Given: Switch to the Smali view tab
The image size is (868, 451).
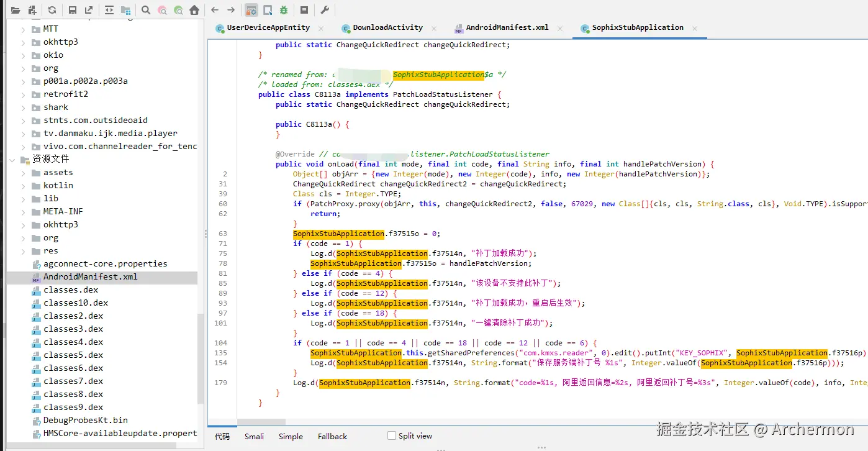Looking at the screenshot, I should pyautogui.click(x=254, y=437).
